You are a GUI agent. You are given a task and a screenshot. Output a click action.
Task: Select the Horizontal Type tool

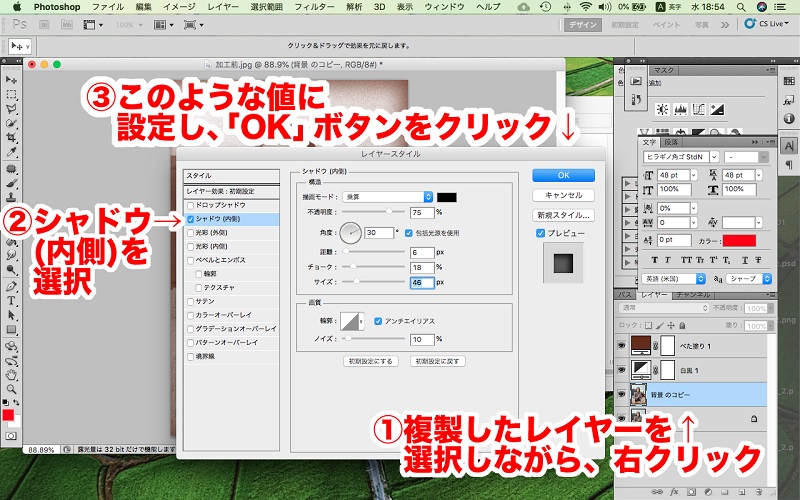tap(11, 301)
